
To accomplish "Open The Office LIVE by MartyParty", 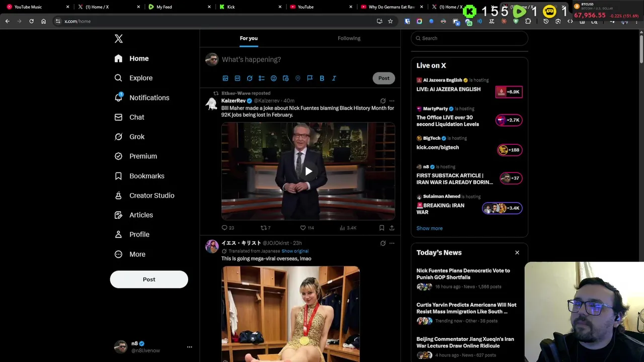I will pos(469,118).
